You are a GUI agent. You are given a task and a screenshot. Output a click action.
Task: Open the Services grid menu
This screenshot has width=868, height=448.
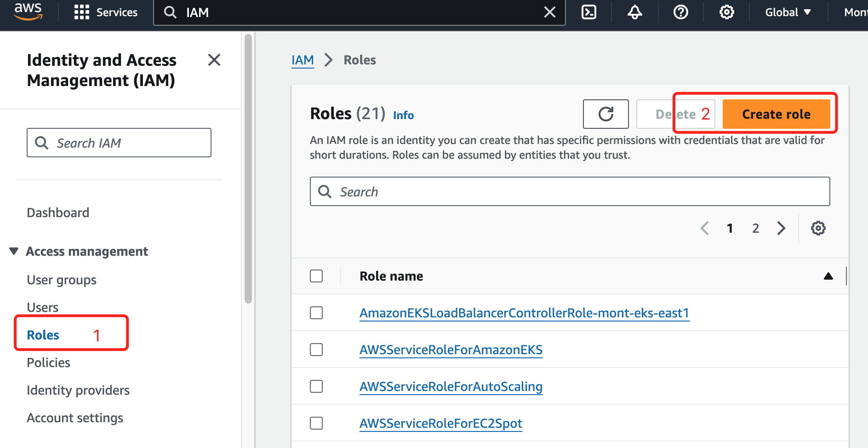pos(106,12)
